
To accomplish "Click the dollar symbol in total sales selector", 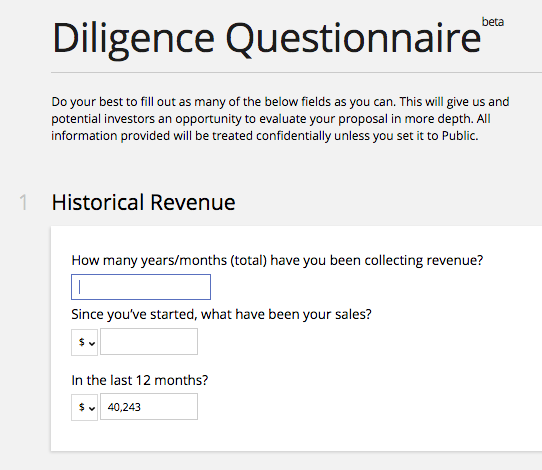I will (82, 342).
